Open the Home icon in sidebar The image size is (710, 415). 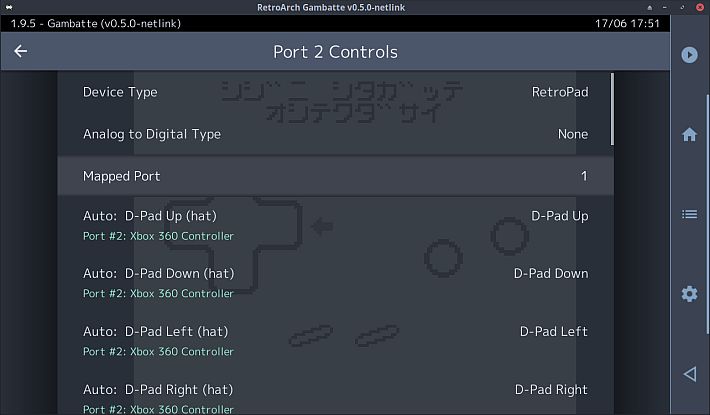click(689, 134)
